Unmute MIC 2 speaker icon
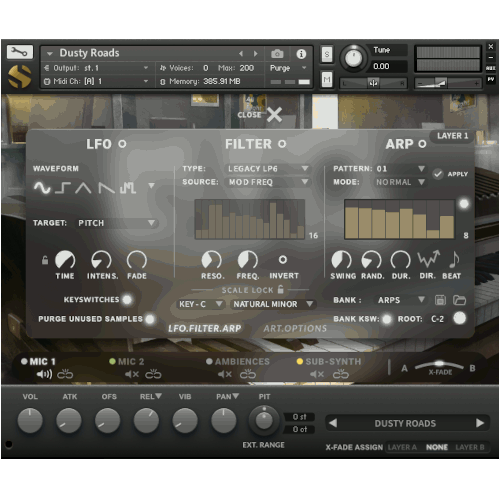The image size is (500, 500). tap(132, 374)
